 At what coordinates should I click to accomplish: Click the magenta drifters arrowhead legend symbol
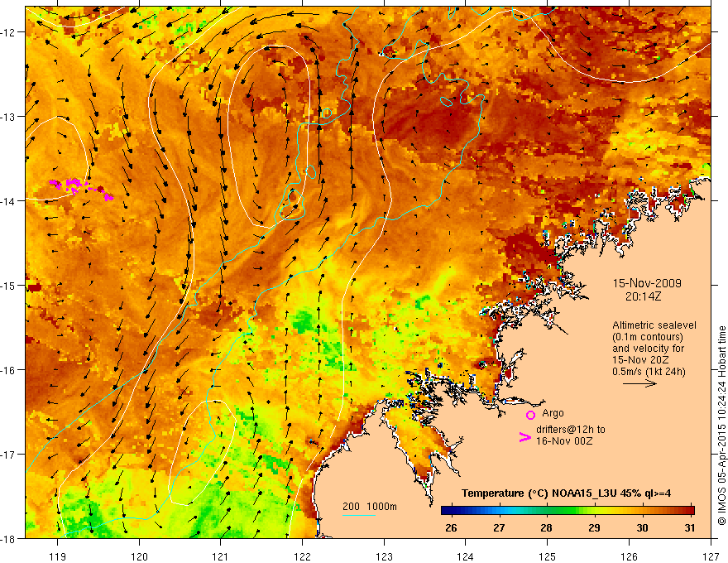click(524, 437)
